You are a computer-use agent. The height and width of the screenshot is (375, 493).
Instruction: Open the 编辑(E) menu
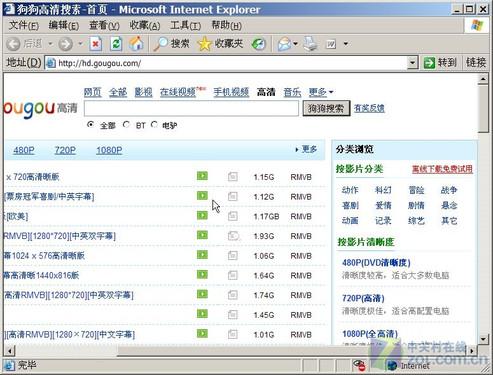[64, 25]
